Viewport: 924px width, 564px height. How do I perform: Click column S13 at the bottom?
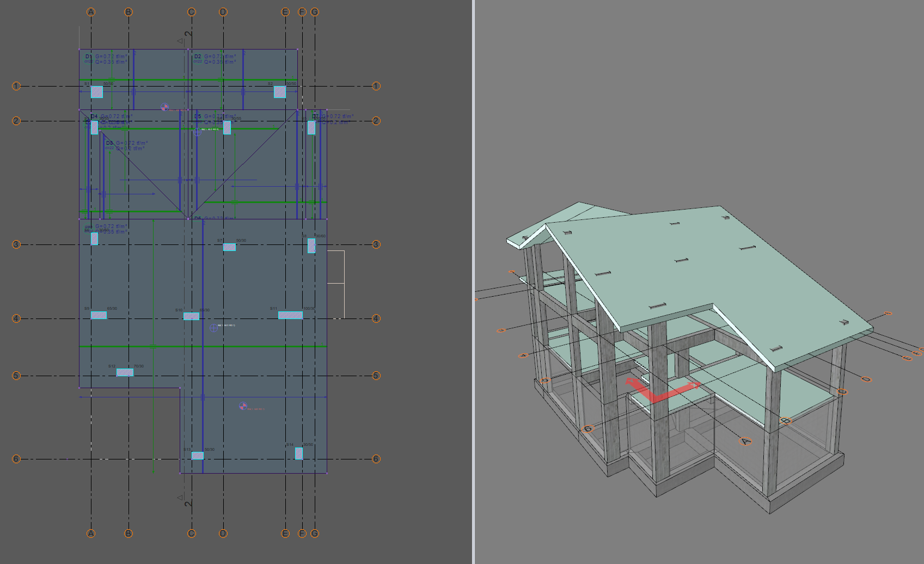click(198, 456)
